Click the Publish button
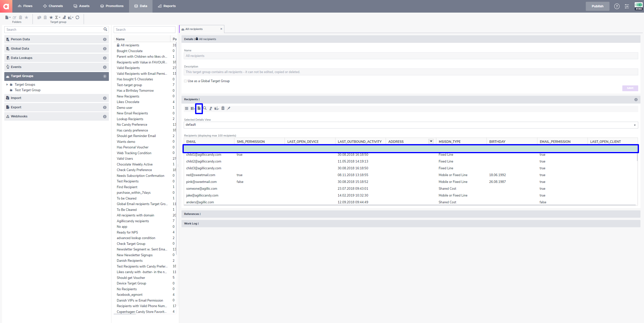Screen dimensions: 644x323 tap(597, 6)
